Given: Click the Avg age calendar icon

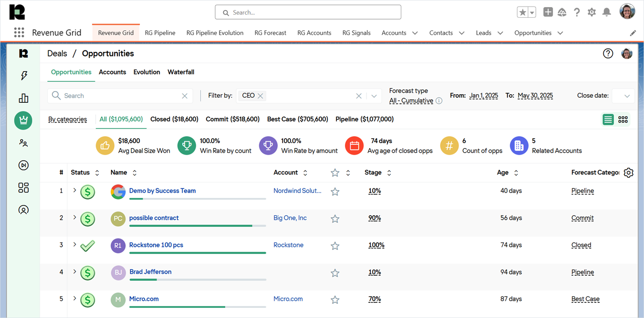Looking at the screenshot, I should pyautogui.click(x=354, y=146).
